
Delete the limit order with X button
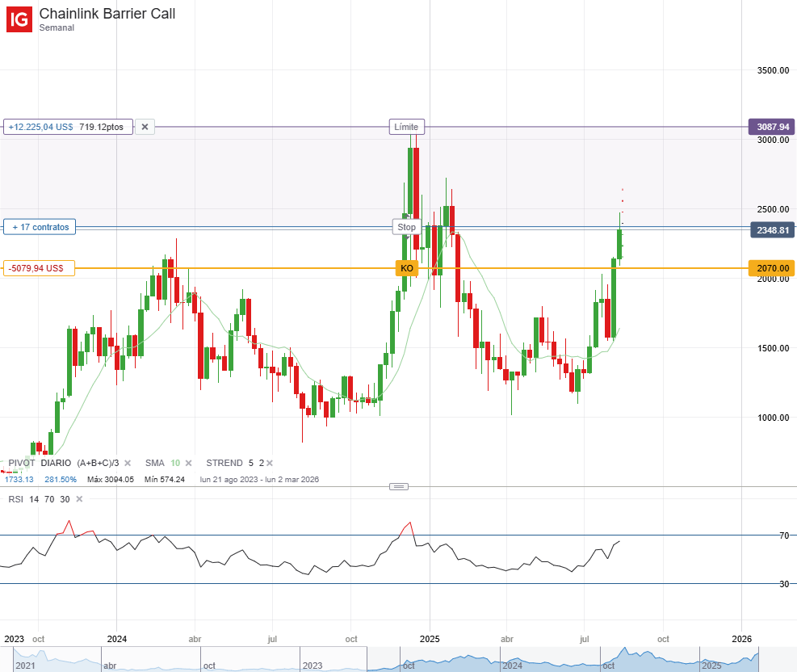point(145,127)
